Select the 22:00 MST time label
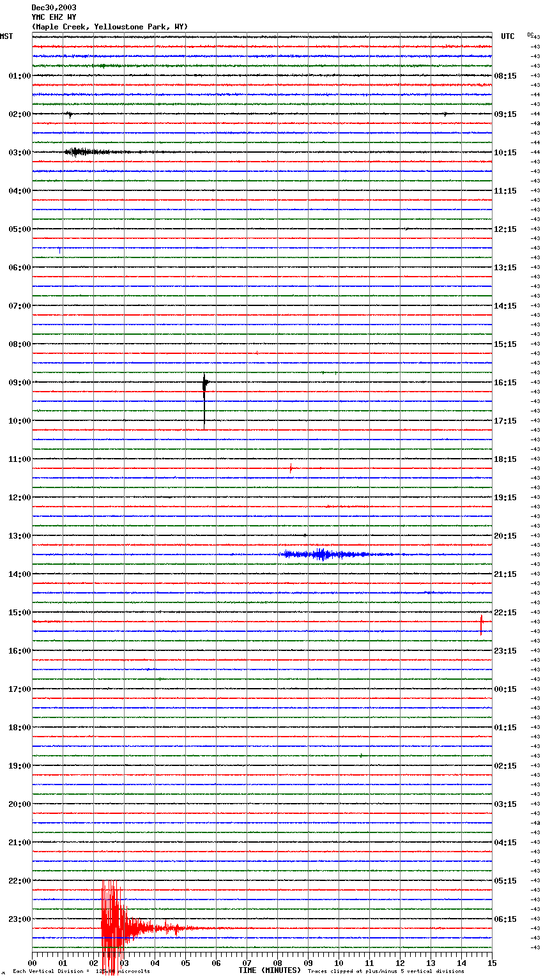Image resolution: width=543 pixels, height=980 pixels. 19,881
